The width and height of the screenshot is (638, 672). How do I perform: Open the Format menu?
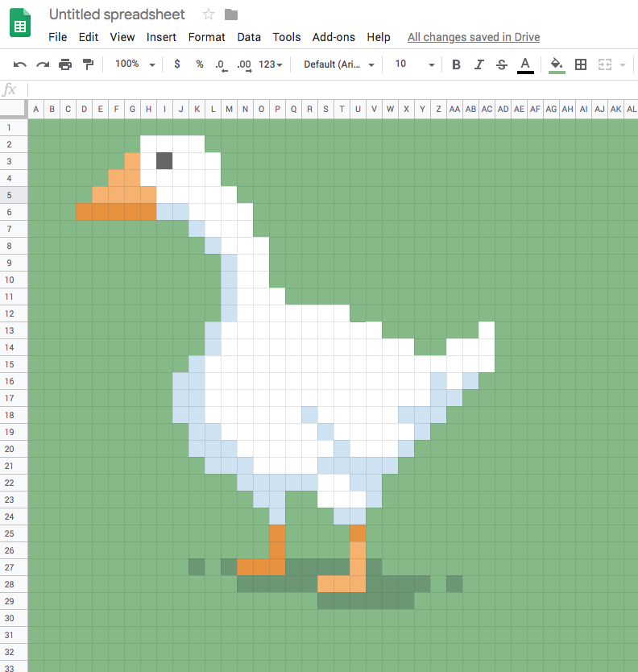[206, 37]
